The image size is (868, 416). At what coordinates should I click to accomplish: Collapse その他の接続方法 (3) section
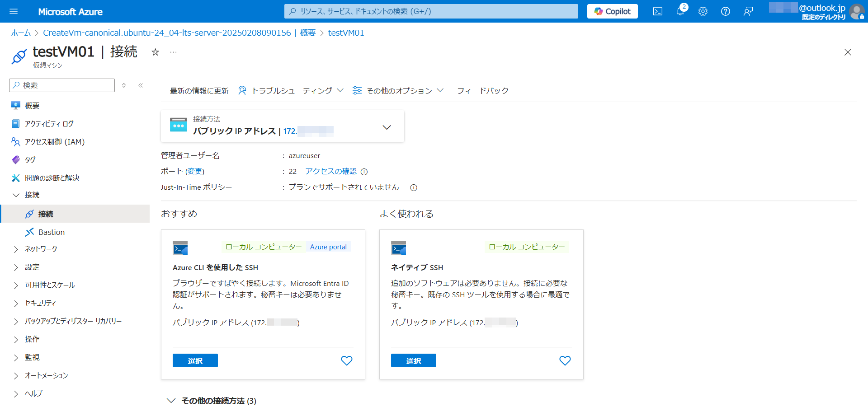[x=171, y=401]
